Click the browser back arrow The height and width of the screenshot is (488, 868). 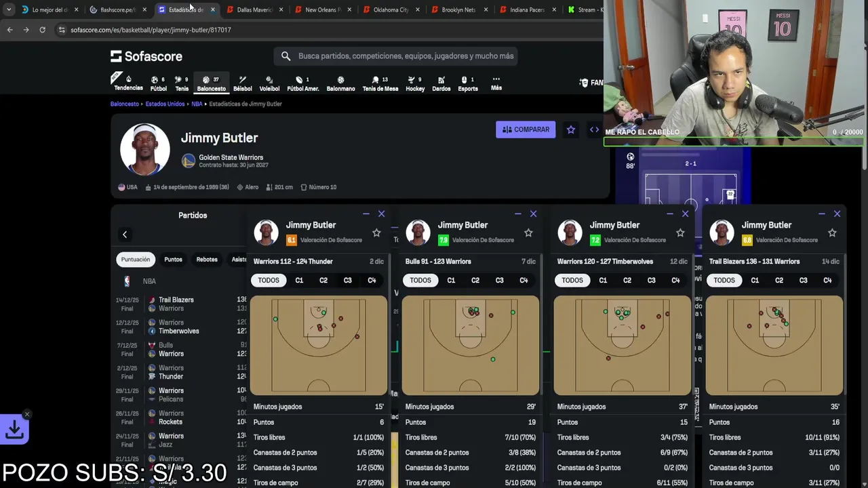pyautogui.click(x=9, y=30)
